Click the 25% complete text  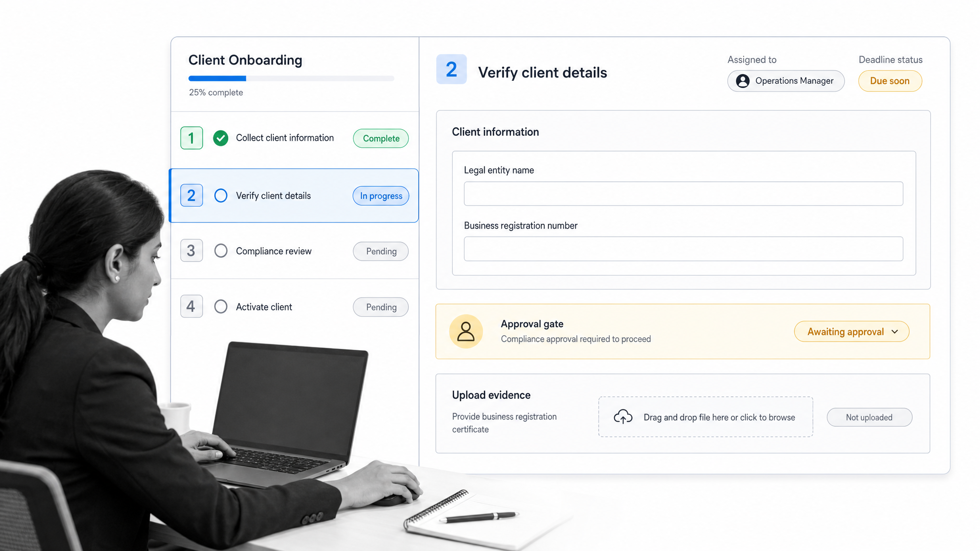click(x=216, y=92)
